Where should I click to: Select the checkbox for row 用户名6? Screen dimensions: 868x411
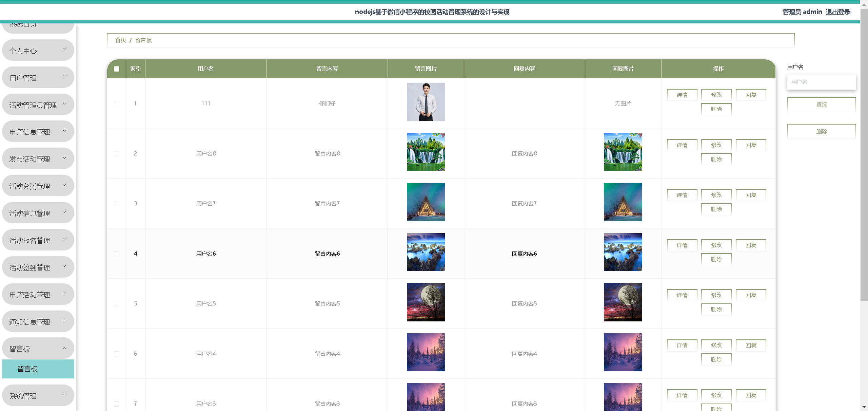[117, 254]
